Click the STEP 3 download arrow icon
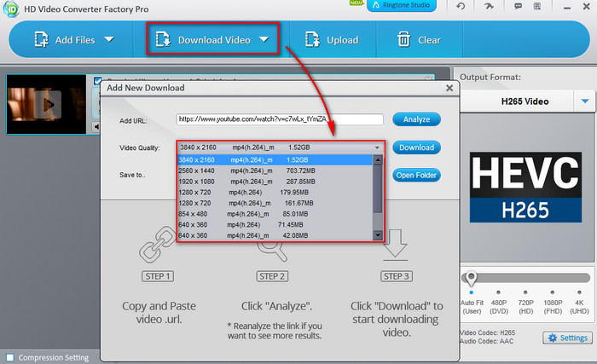The height and width of the screenshot is (364, 597). (x=395, y=246)
